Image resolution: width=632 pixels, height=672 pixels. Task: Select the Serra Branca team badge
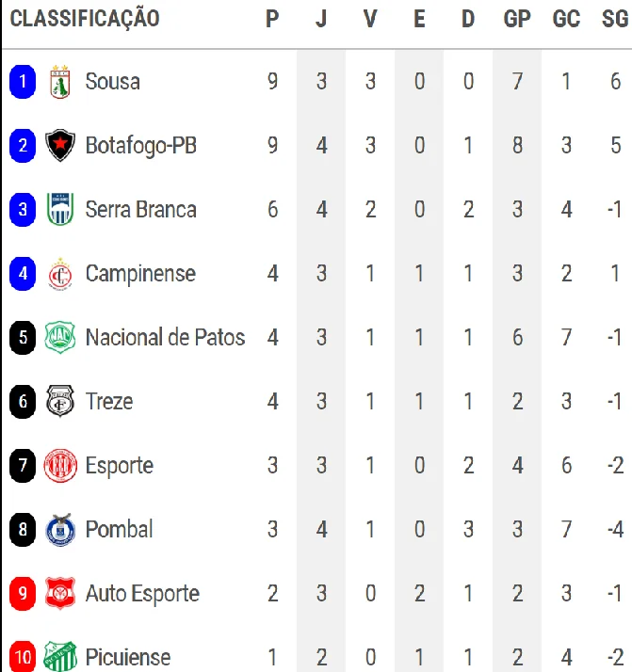(59, 210)
